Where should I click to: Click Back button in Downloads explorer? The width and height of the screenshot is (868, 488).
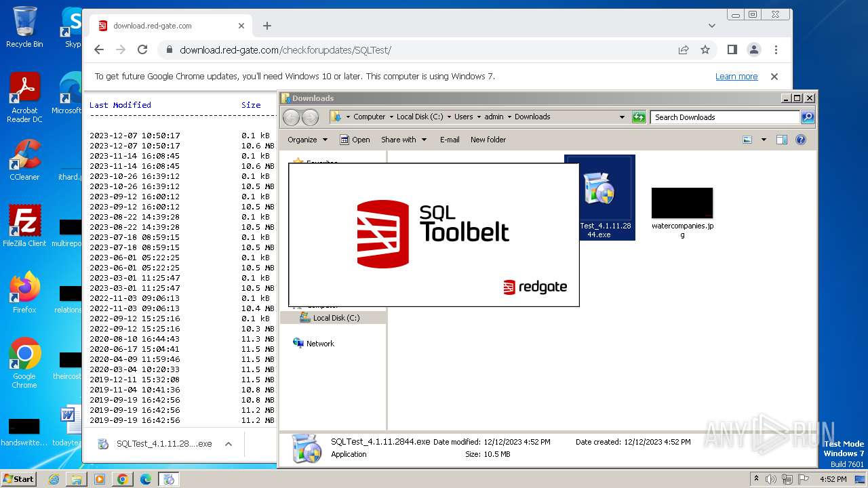pyautogui.click(x=291, y=117)
